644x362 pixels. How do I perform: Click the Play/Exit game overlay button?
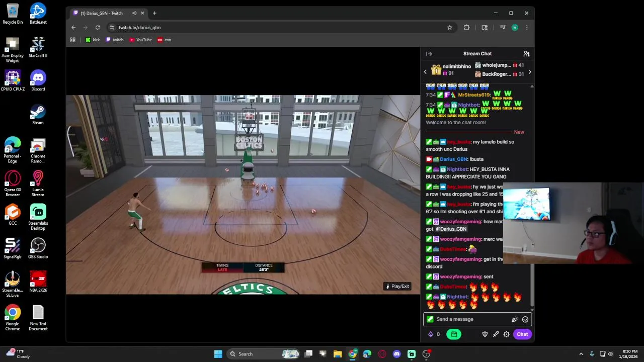click(397, 286)
